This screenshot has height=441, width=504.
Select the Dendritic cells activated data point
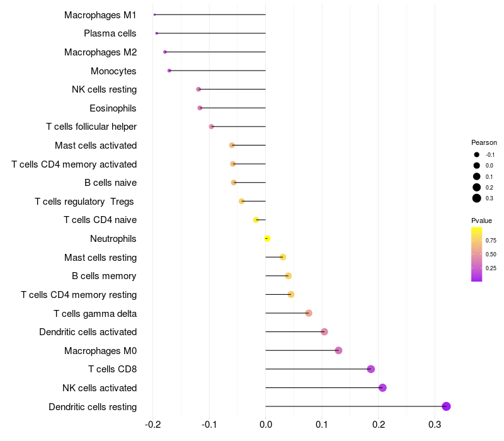point(324,332)
